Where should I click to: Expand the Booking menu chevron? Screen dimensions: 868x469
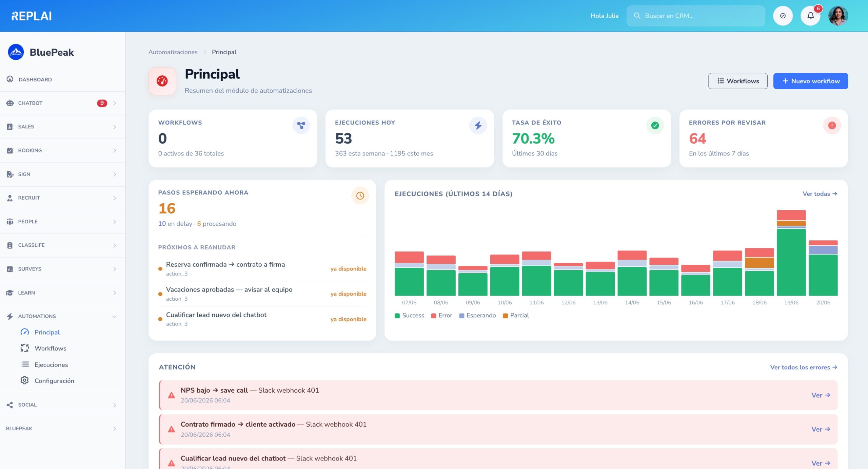click(x=115, y=150)
